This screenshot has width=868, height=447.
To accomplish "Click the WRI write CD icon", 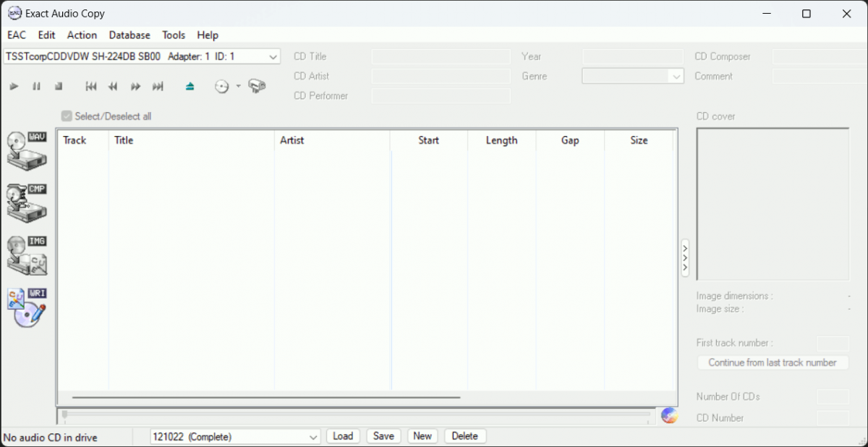I will tap(27, 307).
